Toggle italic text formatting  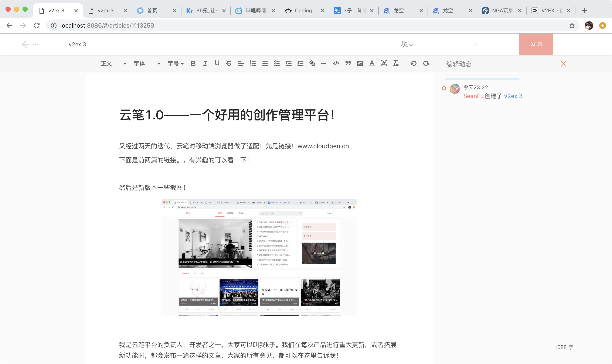(x=205, y=63)
